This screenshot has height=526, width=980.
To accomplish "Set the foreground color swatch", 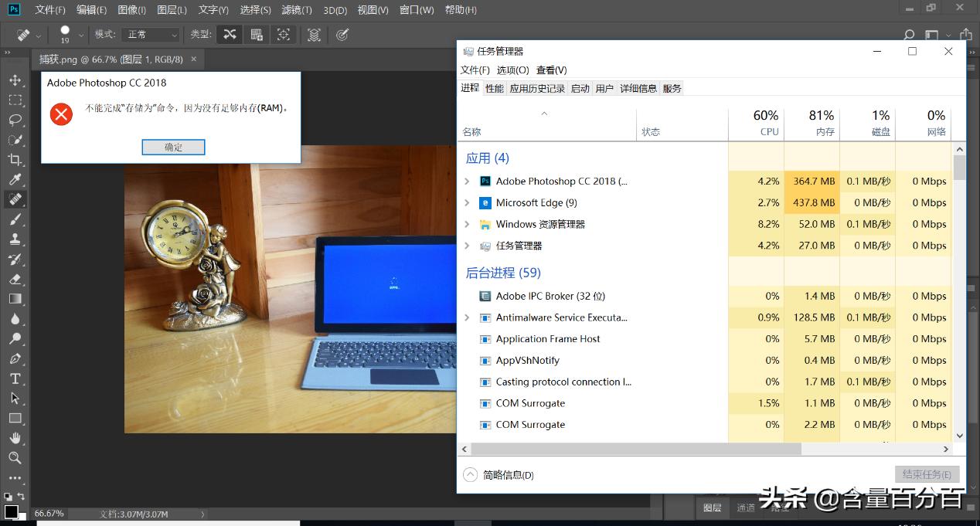I will [x=13, y=510].
